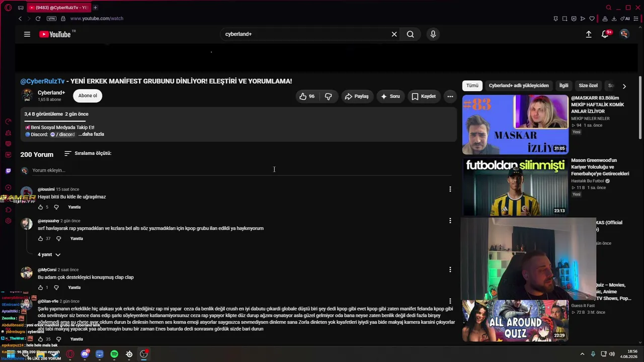
Task: Share the video via Paylaş
Action: pyautogui.click(x=357, y=96)
